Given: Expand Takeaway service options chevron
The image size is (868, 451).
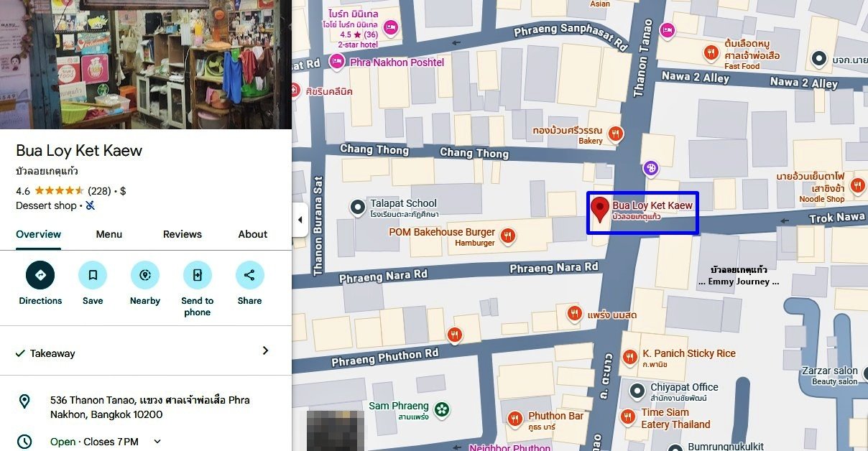Looking at the screenshot, I should (265, 351).
